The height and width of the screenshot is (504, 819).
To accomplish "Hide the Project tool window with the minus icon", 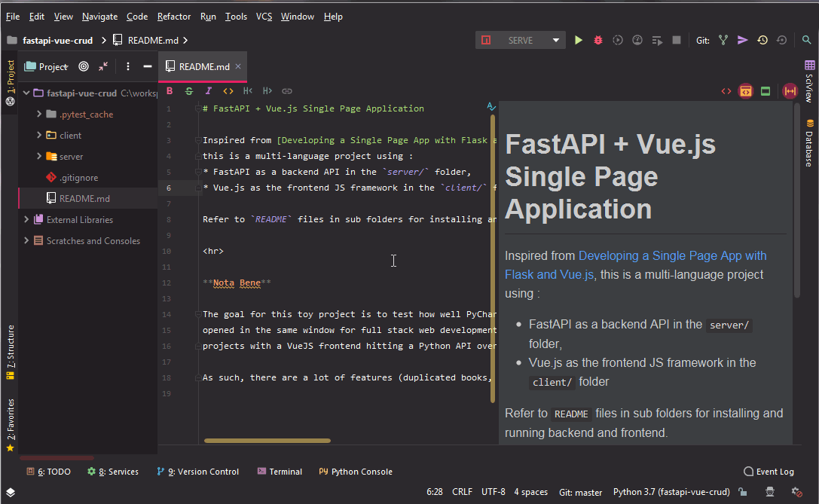I will (x=147, y=66).
